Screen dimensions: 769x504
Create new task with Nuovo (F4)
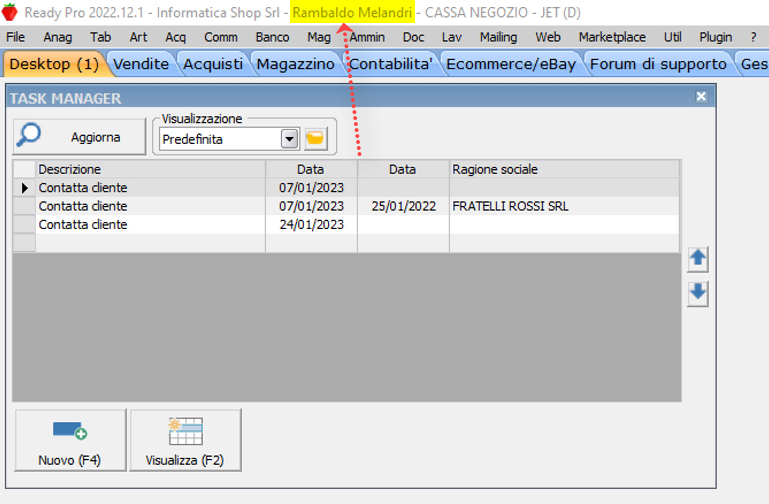[69, 440]
